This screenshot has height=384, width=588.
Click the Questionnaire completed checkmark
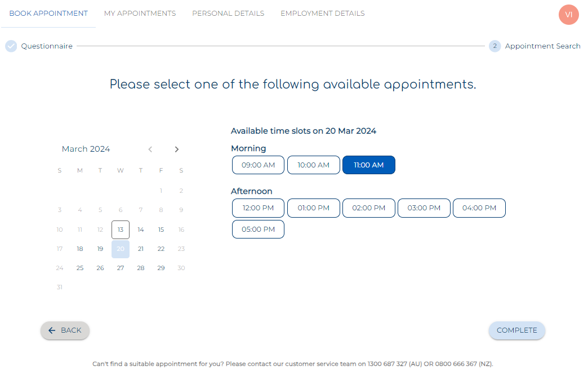11,46
